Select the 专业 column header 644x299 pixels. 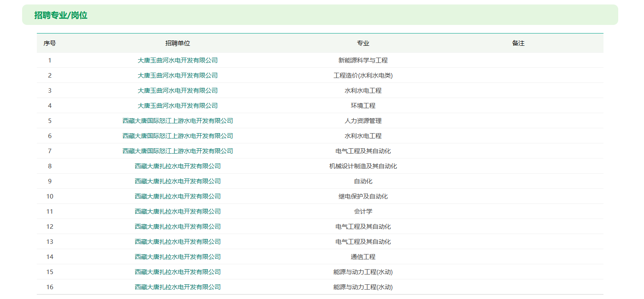pos(363,43)
